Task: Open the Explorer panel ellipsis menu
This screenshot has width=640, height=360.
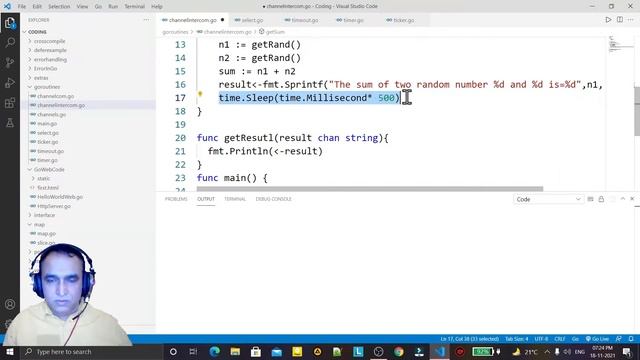Action: (147, 20)
